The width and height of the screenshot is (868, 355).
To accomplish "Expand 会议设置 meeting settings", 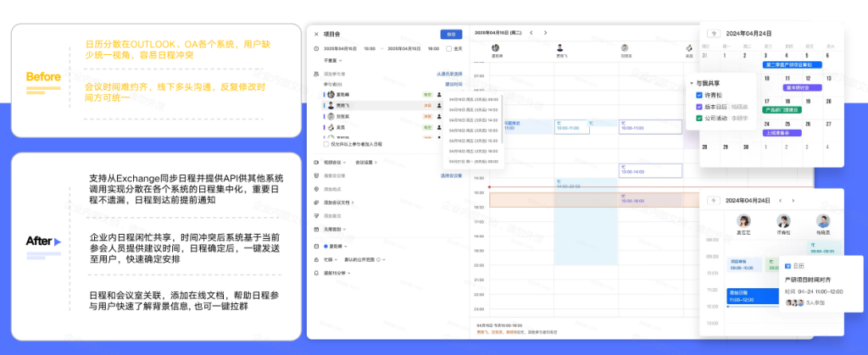I will (366, 163).
